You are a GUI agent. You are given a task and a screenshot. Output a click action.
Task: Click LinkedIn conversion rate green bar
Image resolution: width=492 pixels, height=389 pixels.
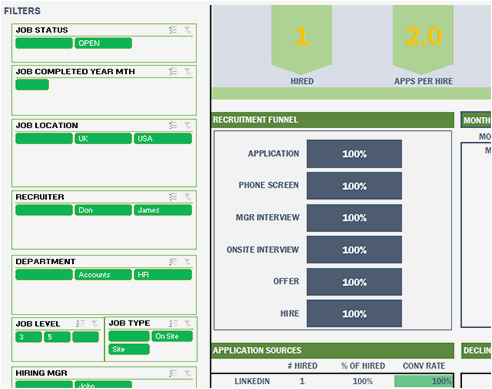click(423, 381)
